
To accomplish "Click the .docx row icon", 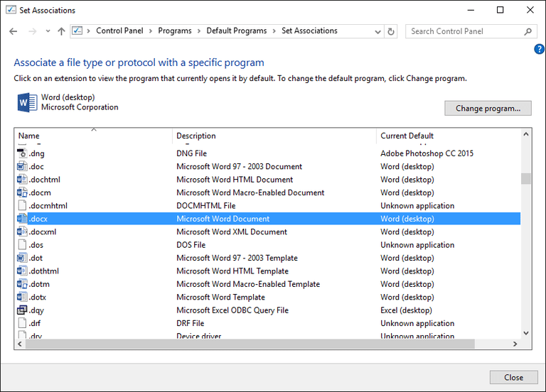I will (22, 219).
